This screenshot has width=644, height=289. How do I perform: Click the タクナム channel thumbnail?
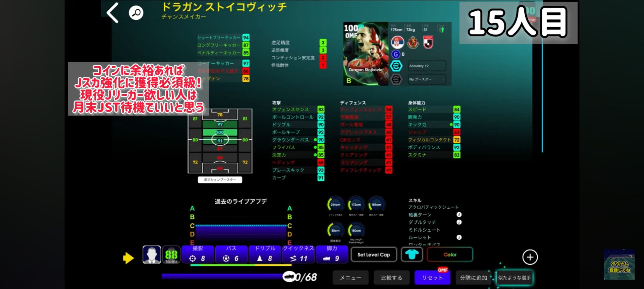pos(620,265)
